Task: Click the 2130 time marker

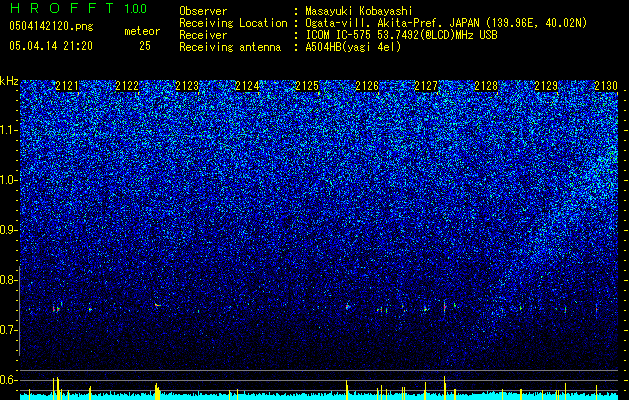Action: pyautogui.click(x=606, y=86)
